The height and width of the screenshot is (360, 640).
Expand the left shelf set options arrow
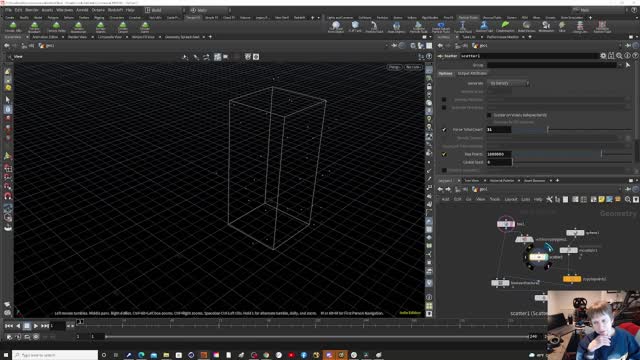[319, 18]
